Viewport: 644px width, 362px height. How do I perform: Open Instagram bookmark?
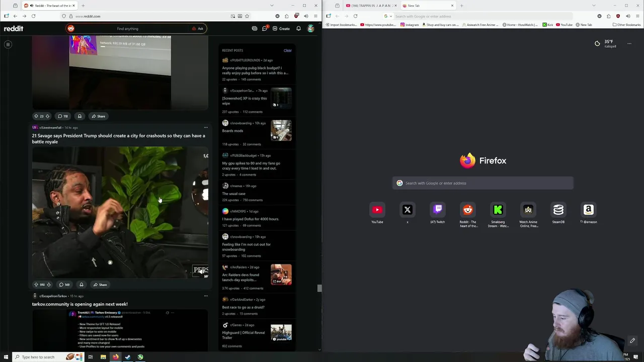tap(410, 25)
